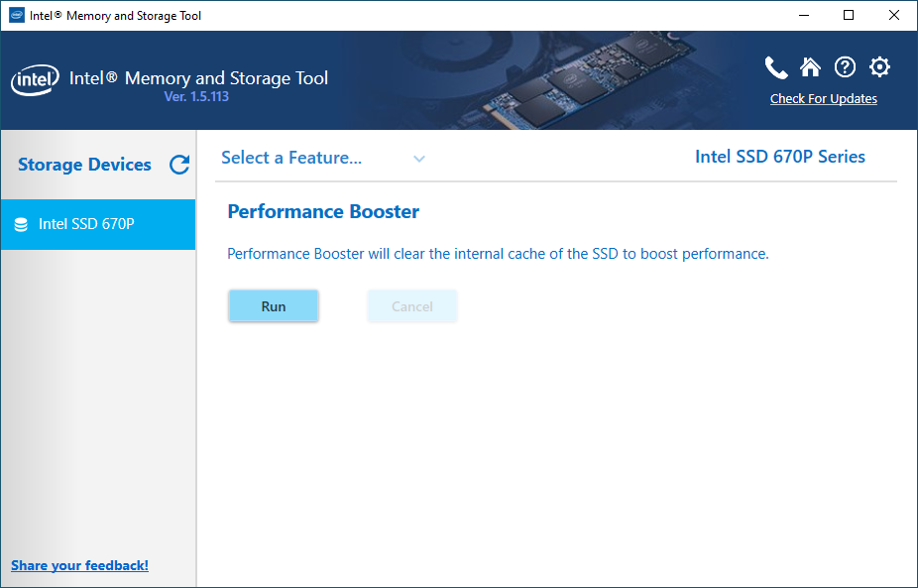Expand the Select a Feature dropdown

click(x=323, y=158)
